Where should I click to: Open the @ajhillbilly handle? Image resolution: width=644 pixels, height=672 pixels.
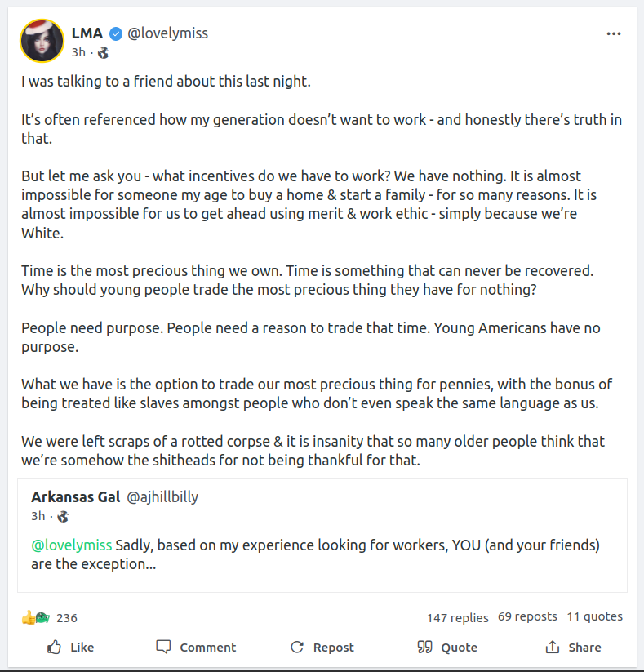click(x=162, y=497)
